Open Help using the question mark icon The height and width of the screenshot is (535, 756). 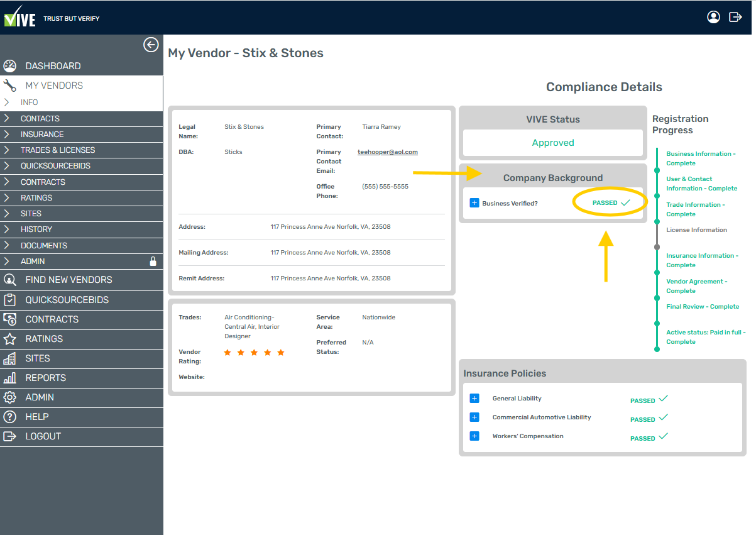coord(10,416)
